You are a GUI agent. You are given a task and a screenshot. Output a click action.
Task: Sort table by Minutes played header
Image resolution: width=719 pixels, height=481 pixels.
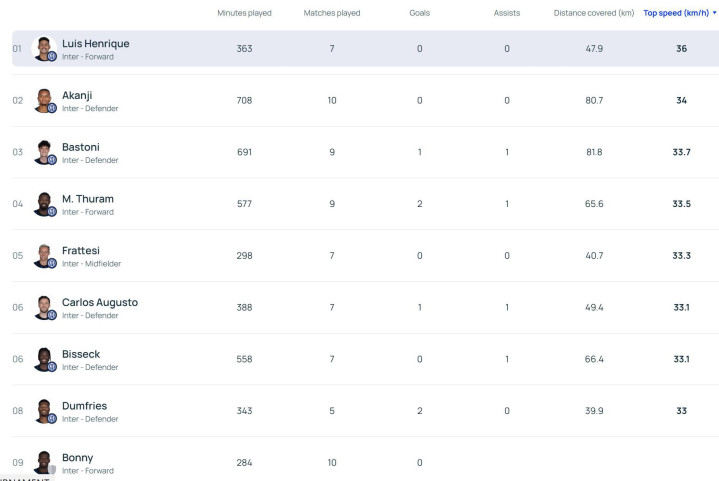[244, 13]
